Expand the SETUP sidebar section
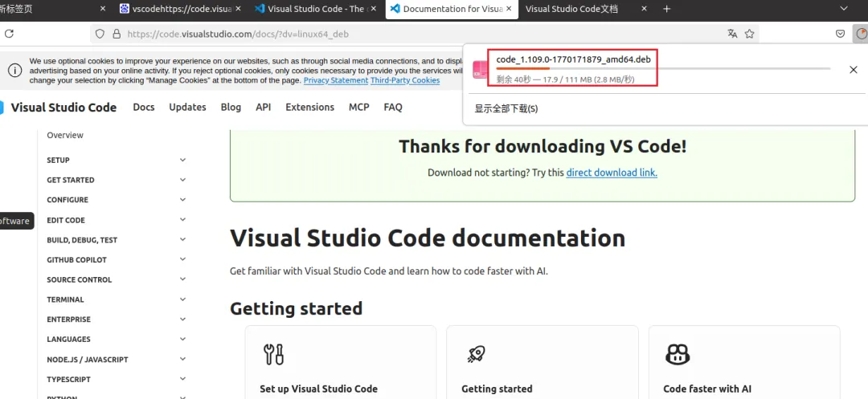Image resolution: width=868 pixels, height=399 pixels. [117, 161]
